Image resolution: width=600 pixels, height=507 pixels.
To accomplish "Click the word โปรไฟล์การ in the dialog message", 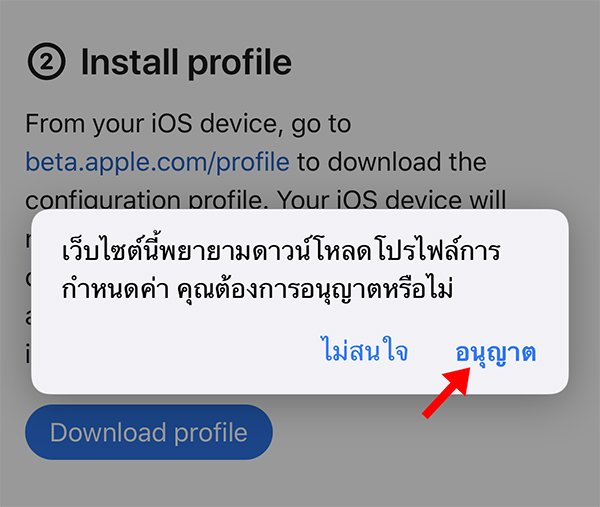I will [x=437, y=250].
